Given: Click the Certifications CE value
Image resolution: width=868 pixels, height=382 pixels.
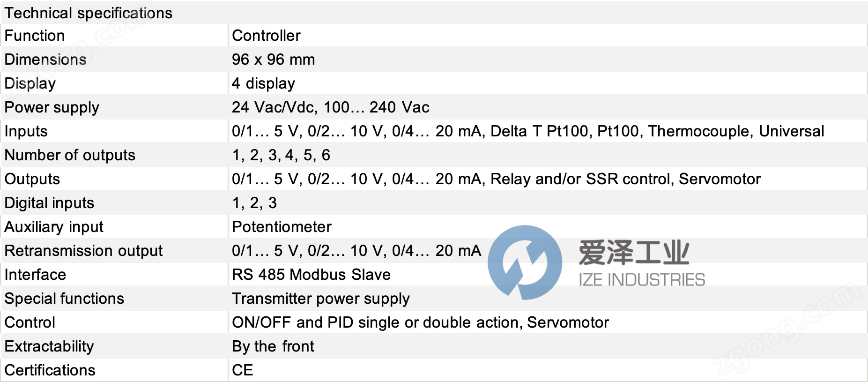Looking at the screenshot, I should (243, 370).
